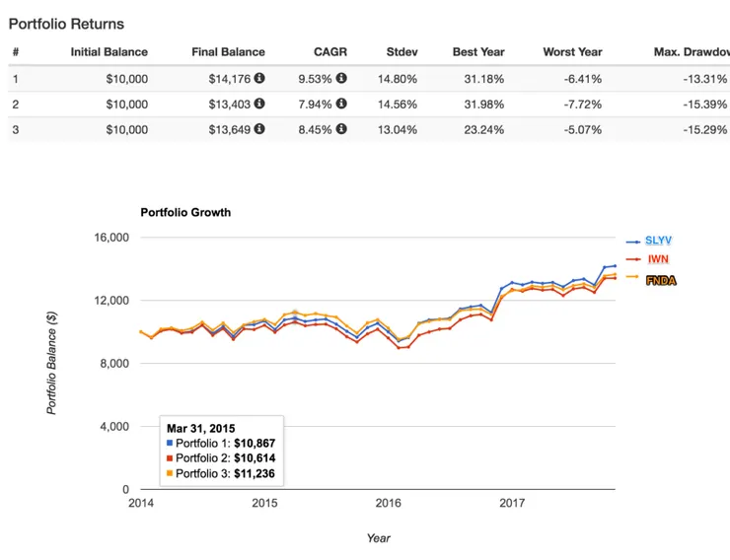Click the SLYV legend line marker

(632, 241)
